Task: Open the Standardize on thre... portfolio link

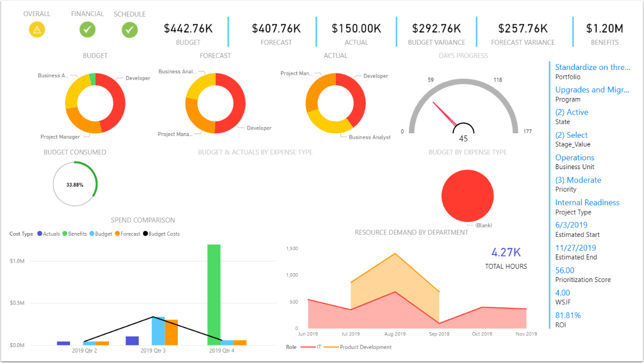Action: 593,67
